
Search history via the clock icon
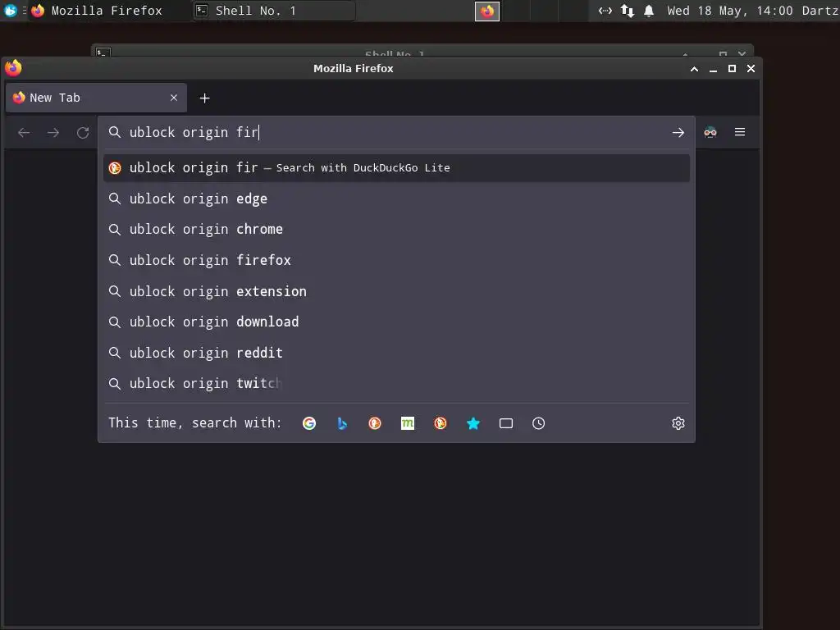(x=538, y=423)
